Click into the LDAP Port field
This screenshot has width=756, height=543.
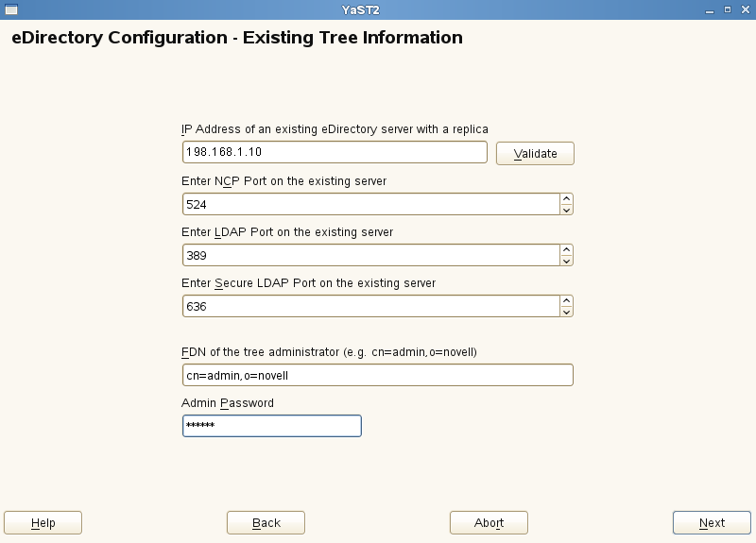(x=370, y=255)
